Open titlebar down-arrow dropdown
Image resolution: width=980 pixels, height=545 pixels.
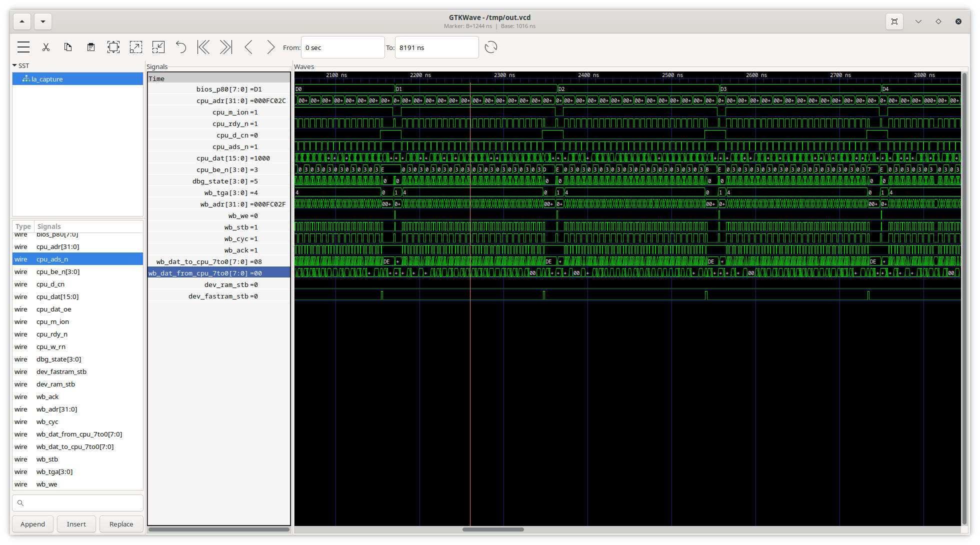click(x=43, y=21)
